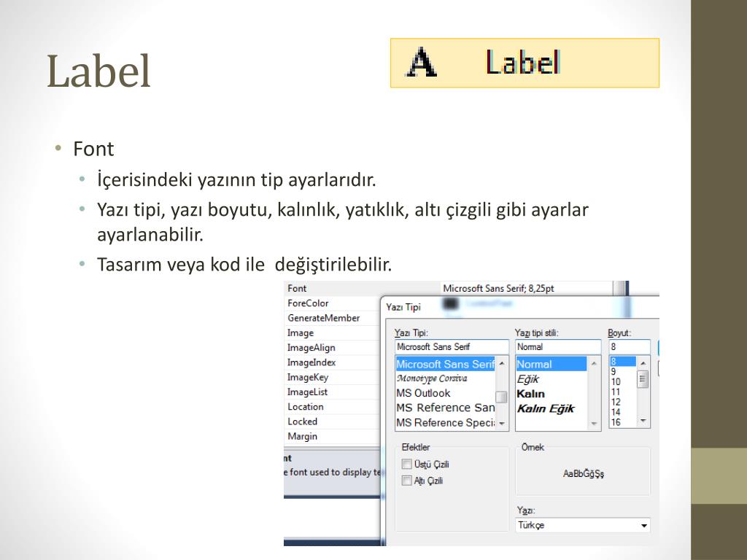Select font size 14
Viewport: 747px width, 560px height.
pos(623,413)
